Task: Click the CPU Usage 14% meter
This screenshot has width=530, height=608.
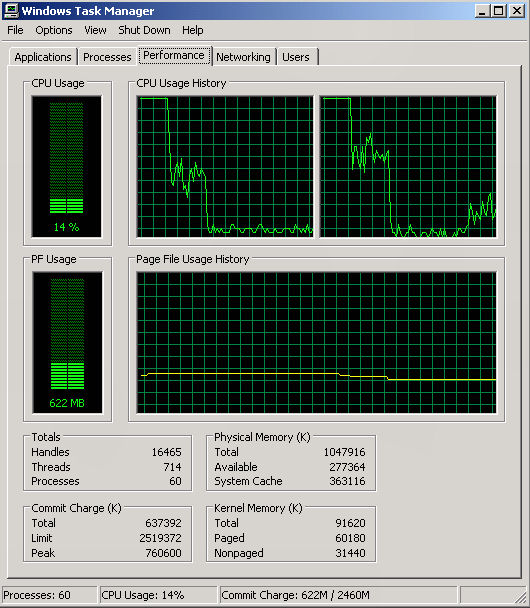Action: coord(67,166)
